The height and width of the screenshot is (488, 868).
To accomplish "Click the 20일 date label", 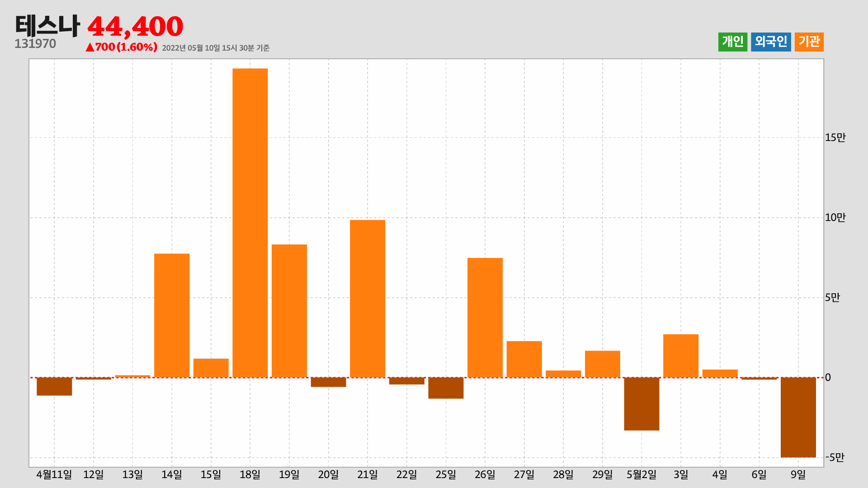I will click(329, 474).
